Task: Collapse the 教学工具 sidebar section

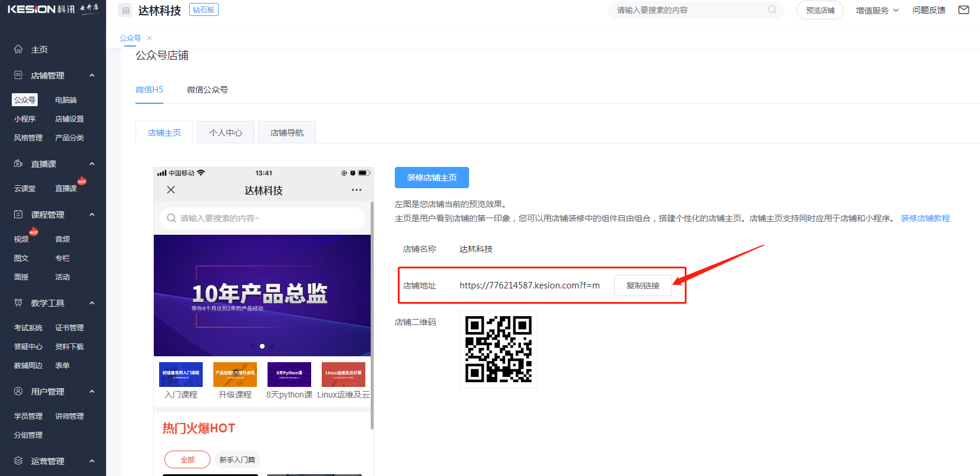Action: coord(92,303)
